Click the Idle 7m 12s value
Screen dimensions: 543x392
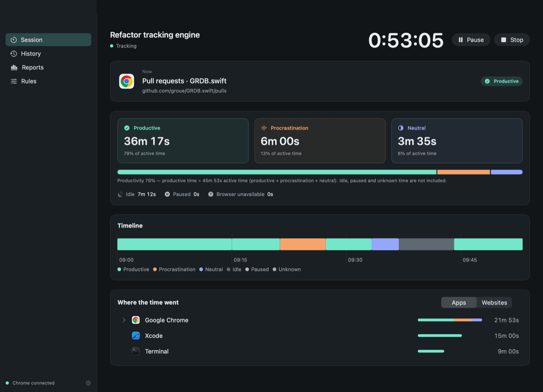pos(147,194)
